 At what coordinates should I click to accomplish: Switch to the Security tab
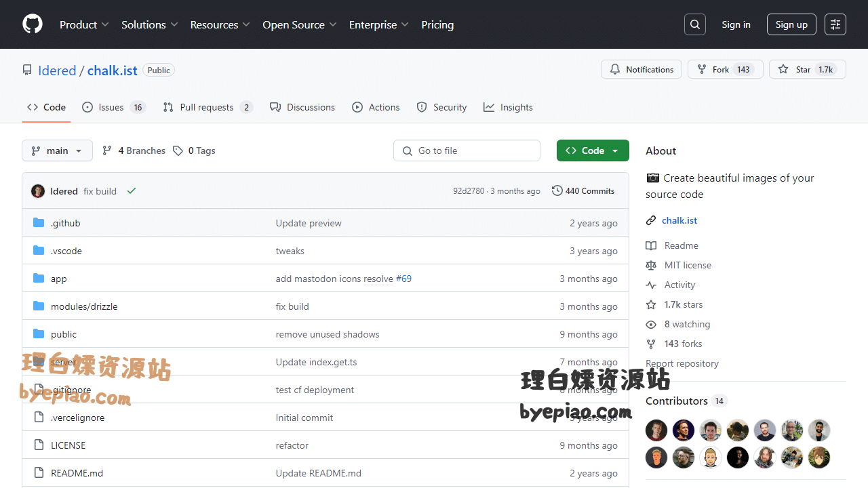pos(441,107)
